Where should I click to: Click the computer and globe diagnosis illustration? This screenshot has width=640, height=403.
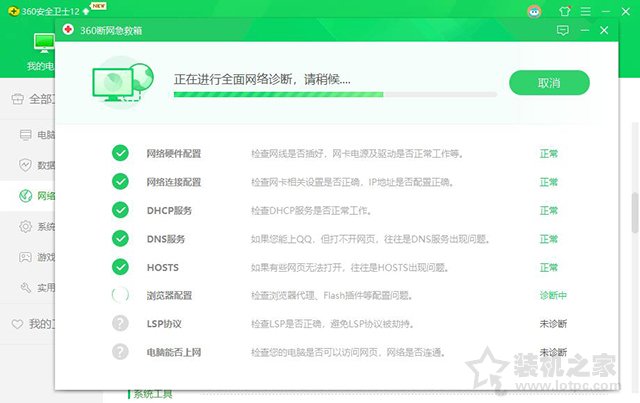coord(123,82)
